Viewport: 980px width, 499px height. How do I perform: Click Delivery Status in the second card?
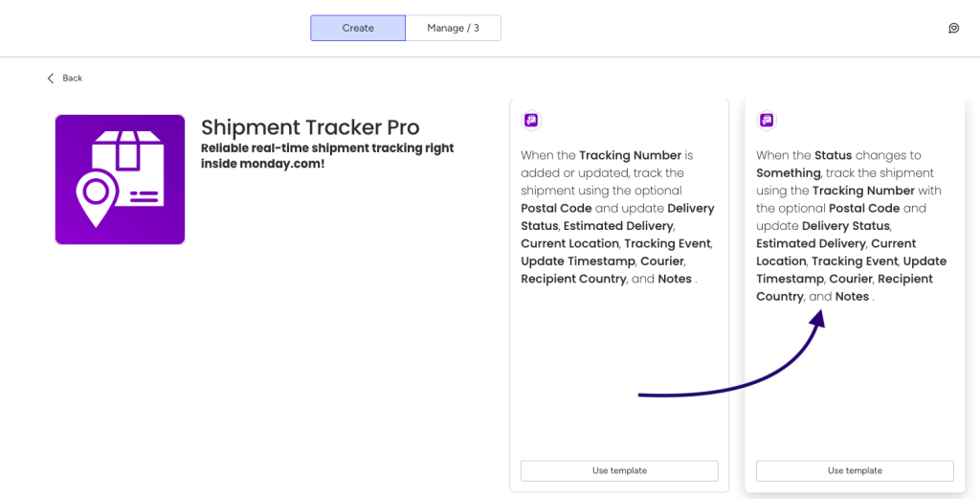click(846, 226)
